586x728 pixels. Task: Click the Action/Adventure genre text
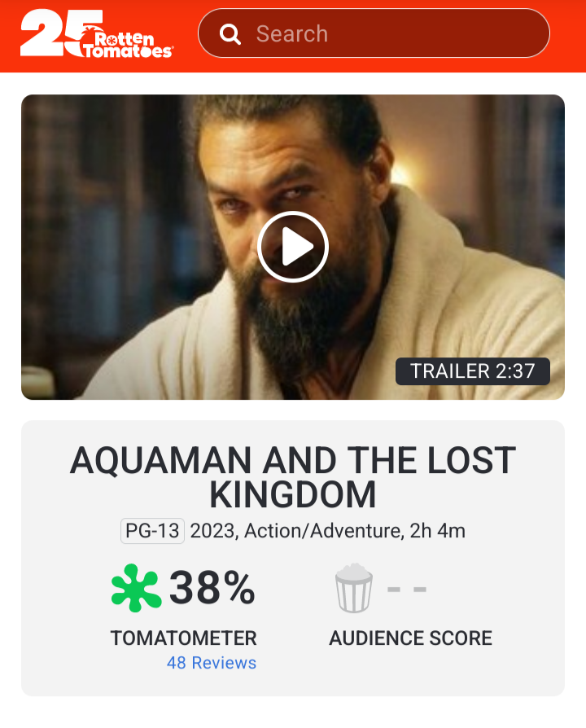pos(322,532)
